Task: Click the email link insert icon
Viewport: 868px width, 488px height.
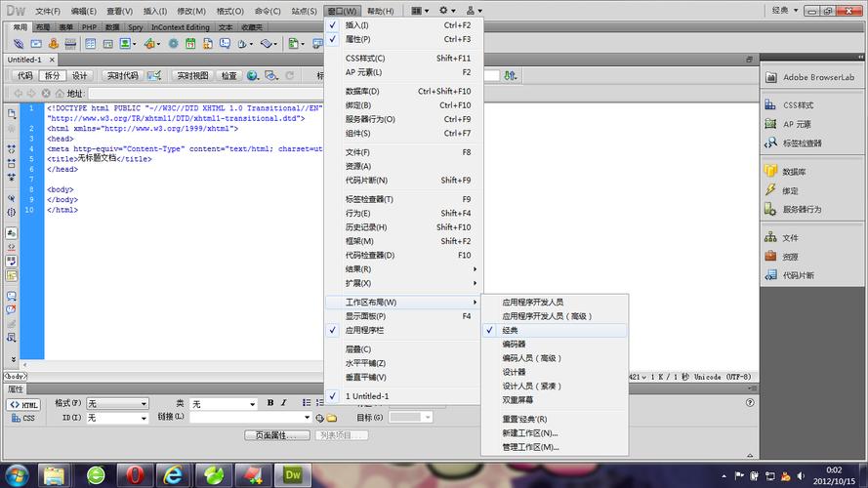Action: (x=36, y=44)
